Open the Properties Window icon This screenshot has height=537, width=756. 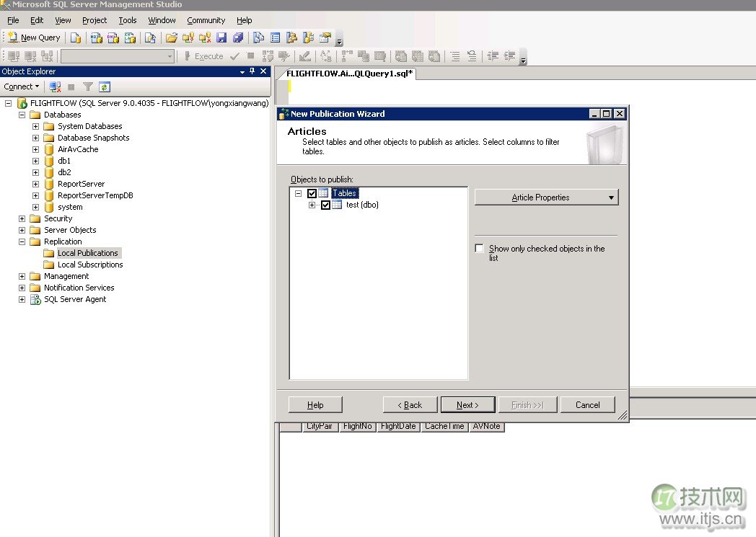pos(325,37)
